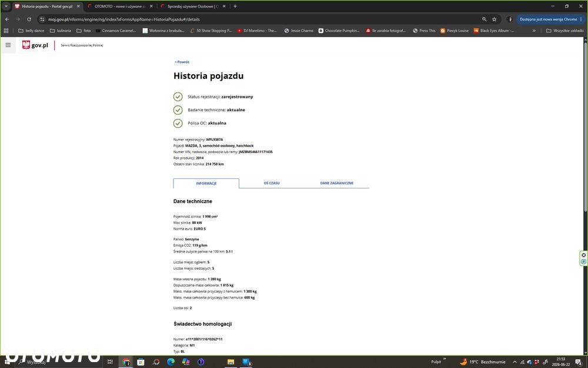Click the Polisa OC checkmark icon
Screen dimensions: 588x368
pyautogui.click(x=178, y=123)
